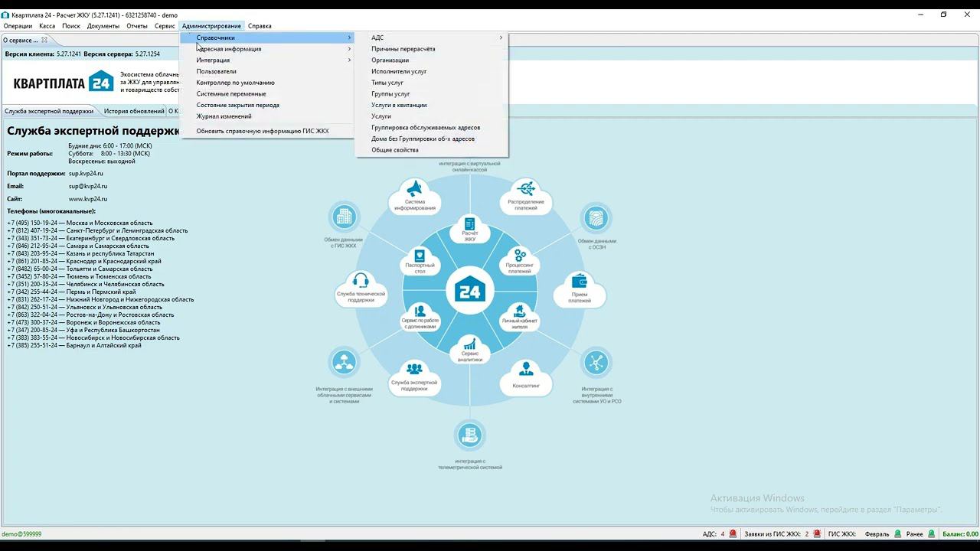Click the demo@599999 status bar text
This screenshot has width=980, height=551.
[21, 534]
